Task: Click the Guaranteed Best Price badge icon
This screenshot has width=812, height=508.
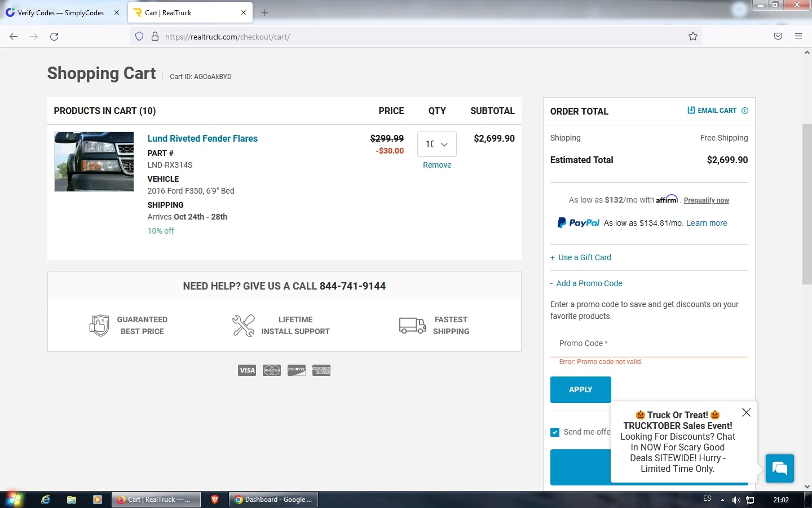Action: [x=99, y=326]
